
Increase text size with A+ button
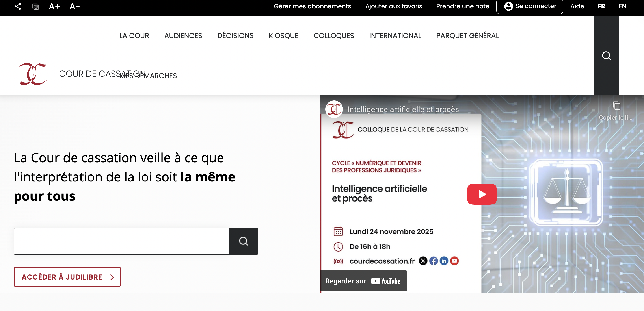tap(54, 6)
